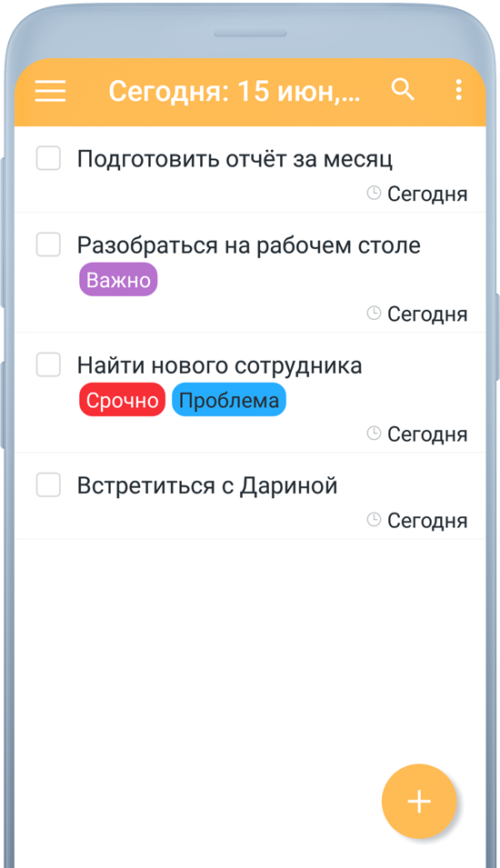Screen dimensions: 500x868
Task: Check off Разобраться на рабочем столе
Action: point(48,244)
